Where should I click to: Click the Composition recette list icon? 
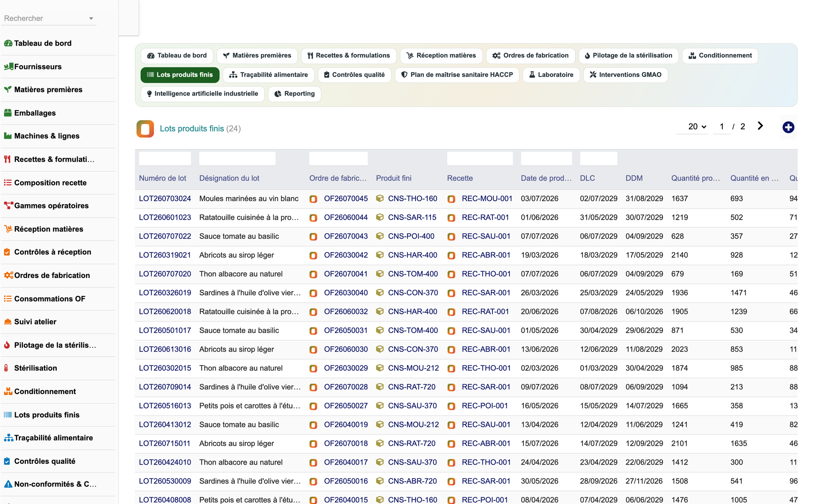tap(8, 183)
